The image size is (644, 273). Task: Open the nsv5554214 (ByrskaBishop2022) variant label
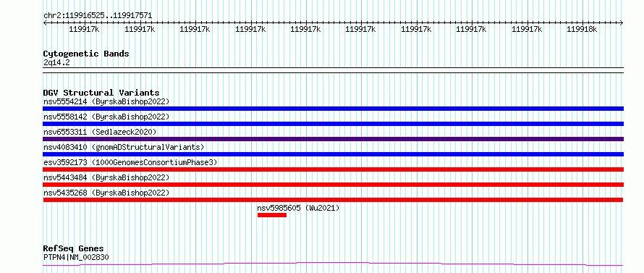click(106, 101)
